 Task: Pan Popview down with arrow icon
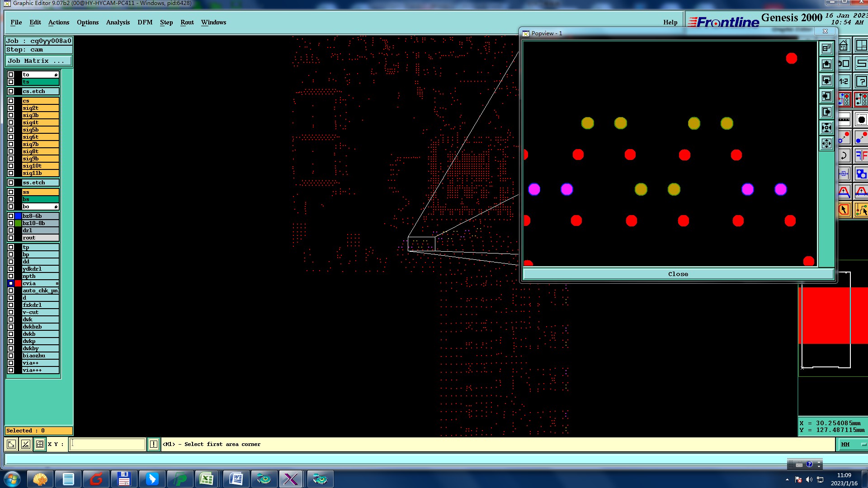tap(826, 80)
